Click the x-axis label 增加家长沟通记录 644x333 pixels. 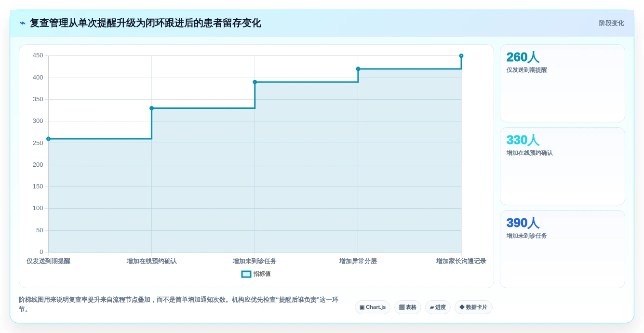pos(461,261)
